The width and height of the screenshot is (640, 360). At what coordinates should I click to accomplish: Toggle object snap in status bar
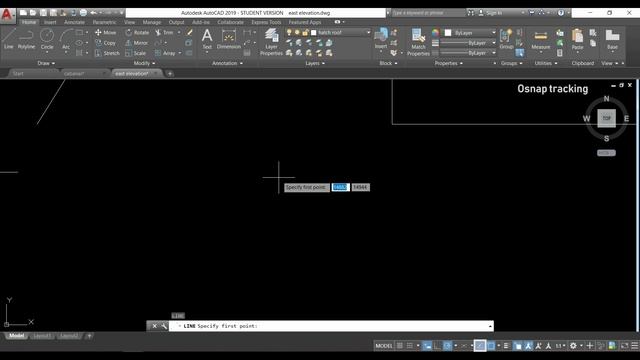point(491,346)
